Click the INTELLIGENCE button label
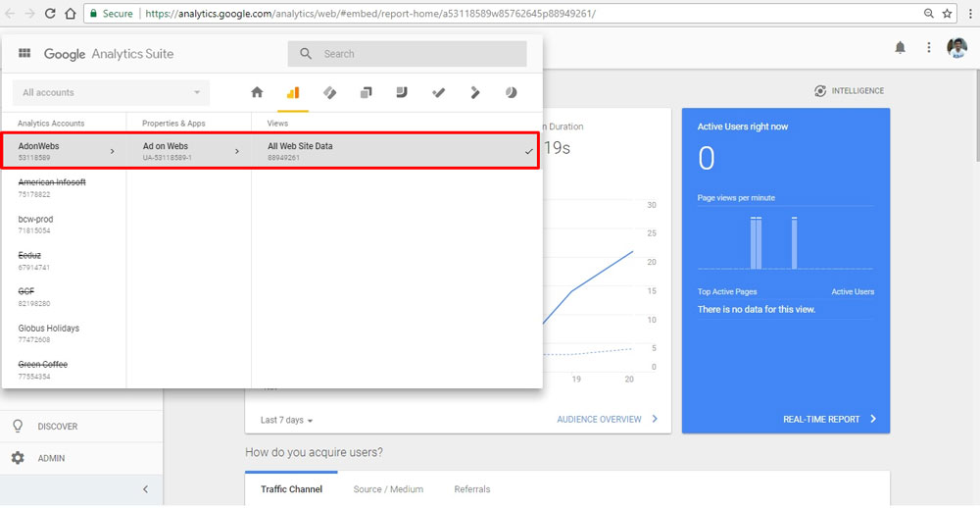This screenshot has height=508, width=980. pos(857,91)
